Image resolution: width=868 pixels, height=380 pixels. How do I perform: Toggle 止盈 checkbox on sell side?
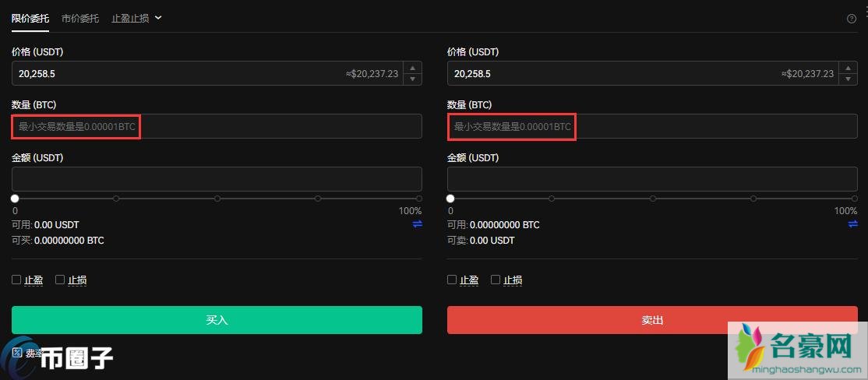click(452, 280)
